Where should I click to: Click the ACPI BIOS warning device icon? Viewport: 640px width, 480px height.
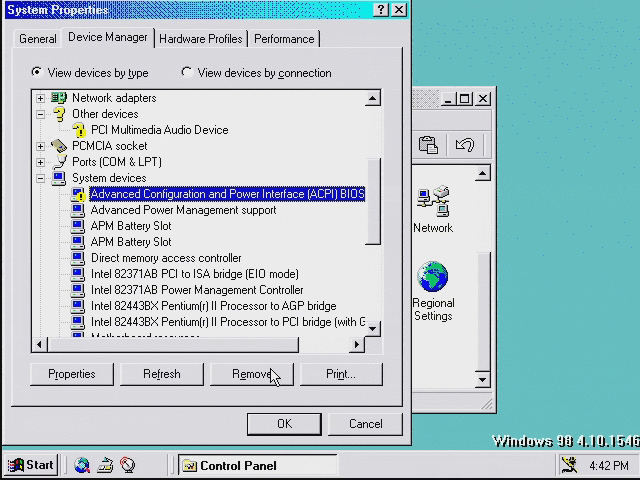point(78,194)
